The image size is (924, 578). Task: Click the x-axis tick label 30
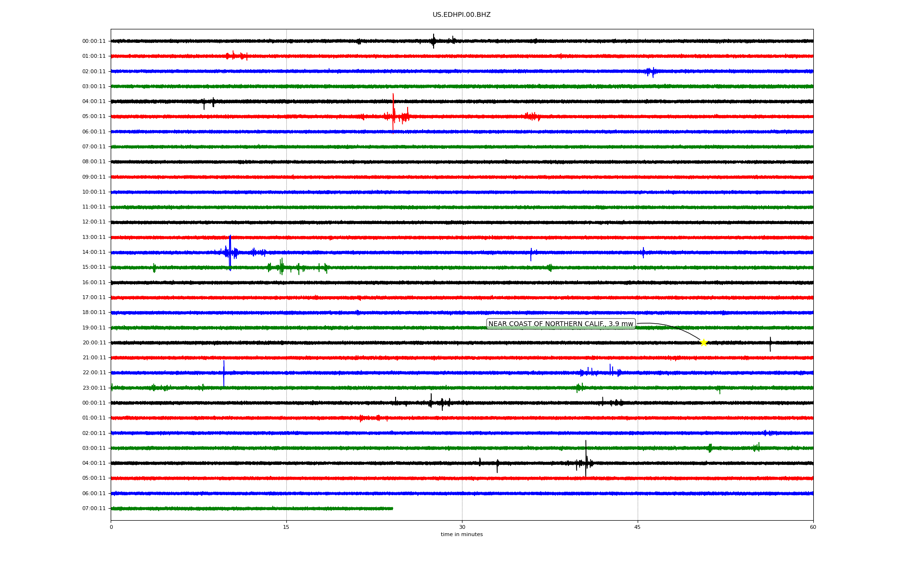(462, 527)
